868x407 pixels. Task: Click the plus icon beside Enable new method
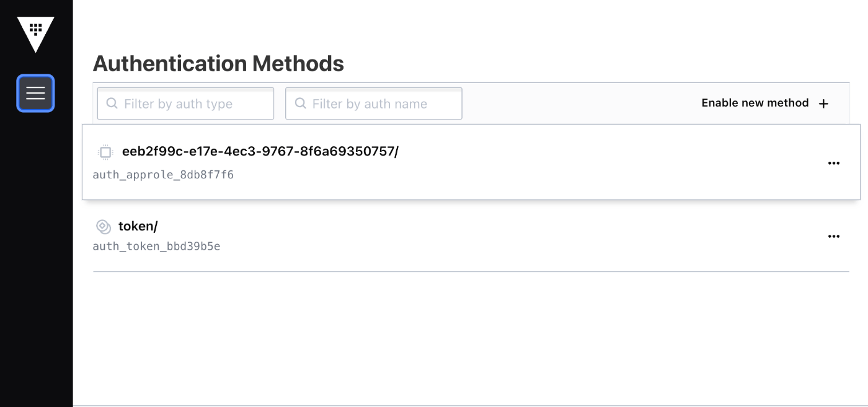pyautogui.click(x=823, y=103)
